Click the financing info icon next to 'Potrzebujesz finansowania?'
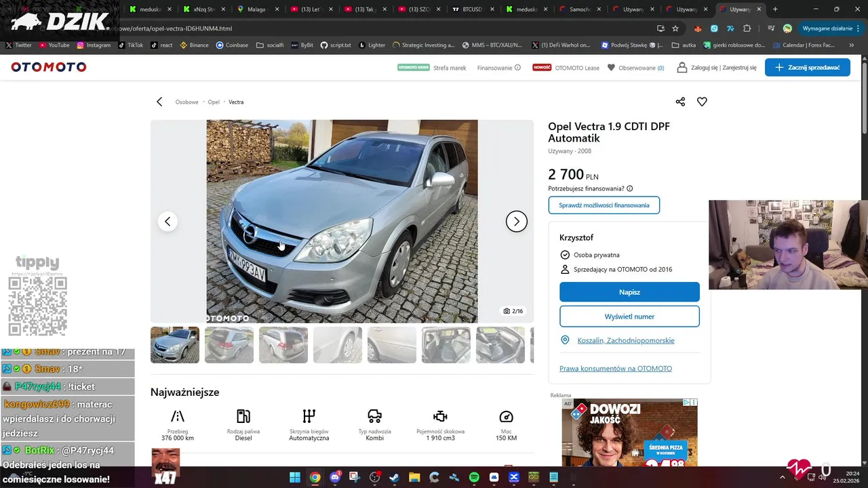This screenshot has height=488, width=868. coord(630,188)
